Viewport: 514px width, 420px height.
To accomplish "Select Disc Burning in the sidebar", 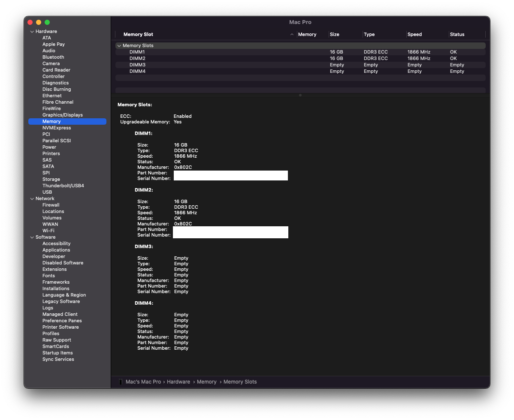I will (x=56, y=90).
